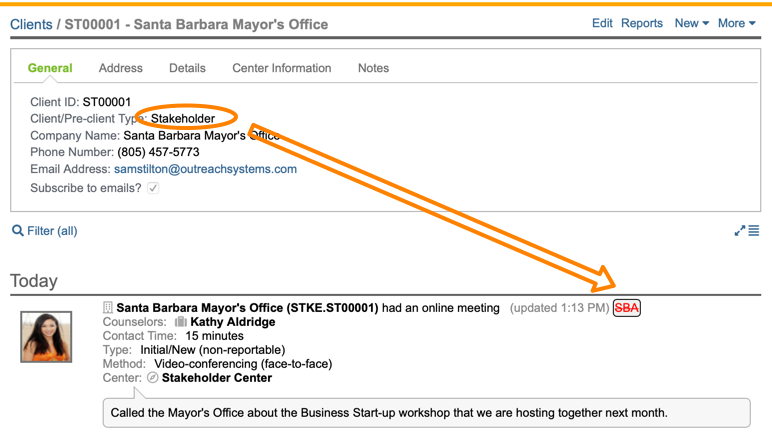Click the magnifier icon beside Filter
Screen dimensions: 772x443
18,231
